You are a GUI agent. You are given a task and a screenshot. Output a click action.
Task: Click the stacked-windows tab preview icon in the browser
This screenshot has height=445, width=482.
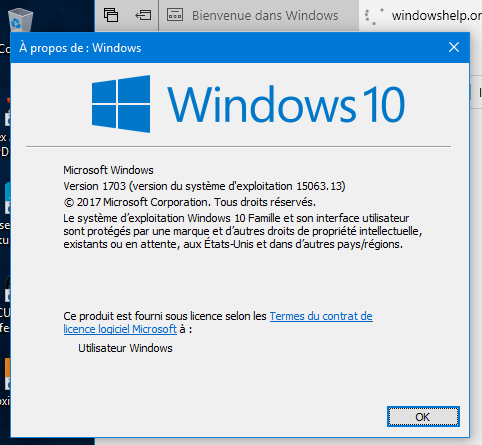111,15
